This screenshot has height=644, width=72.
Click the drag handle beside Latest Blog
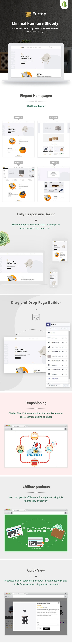coord(66,365)
